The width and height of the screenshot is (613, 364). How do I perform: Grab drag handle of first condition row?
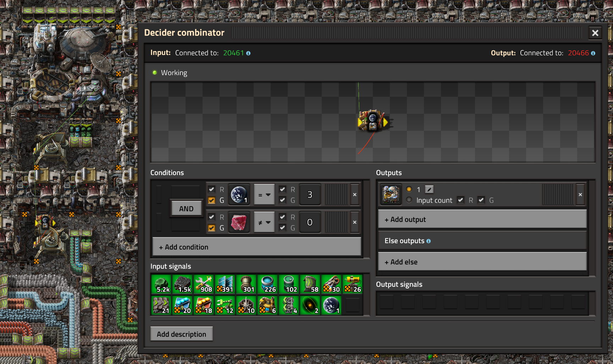coord(336,195)
